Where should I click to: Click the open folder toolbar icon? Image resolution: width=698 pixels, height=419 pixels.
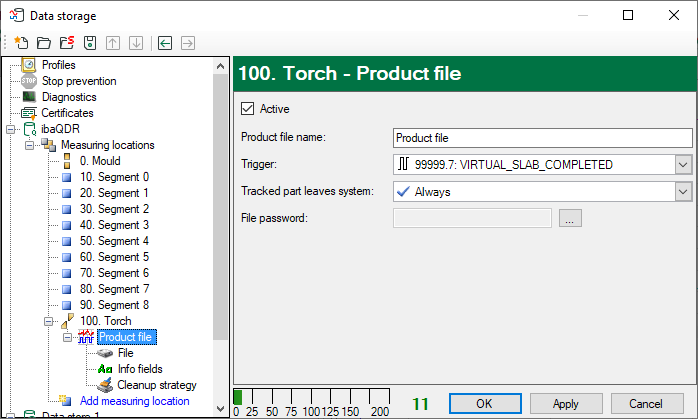point(44,43)
